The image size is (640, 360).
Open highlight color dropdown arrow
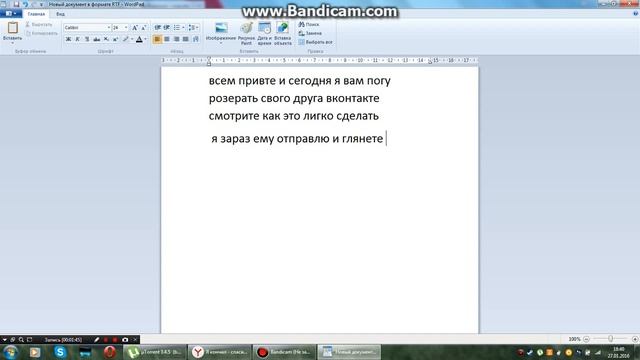(132, 39)
